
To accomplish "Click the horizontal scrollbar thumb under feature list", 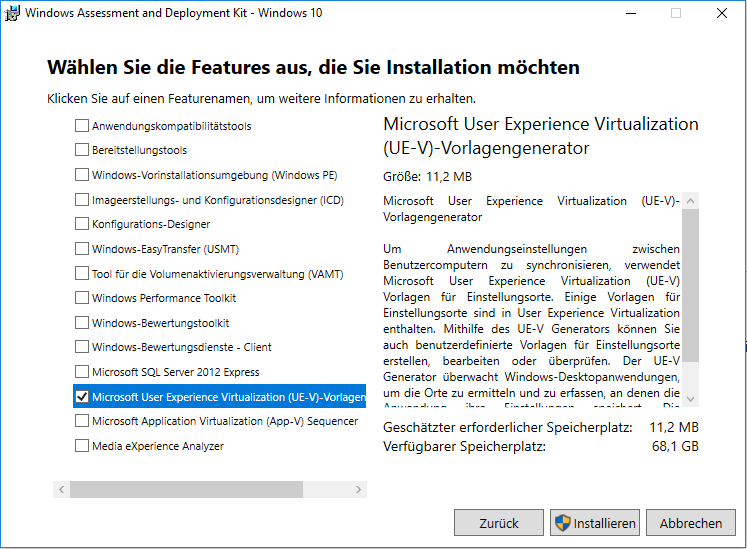I will coord(186,489).
